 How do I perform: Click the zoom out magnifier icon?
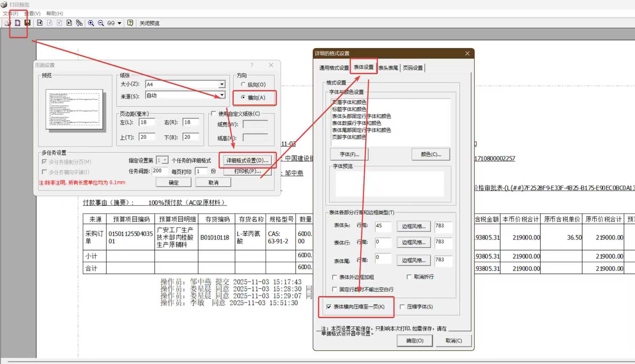coord(101,23)
